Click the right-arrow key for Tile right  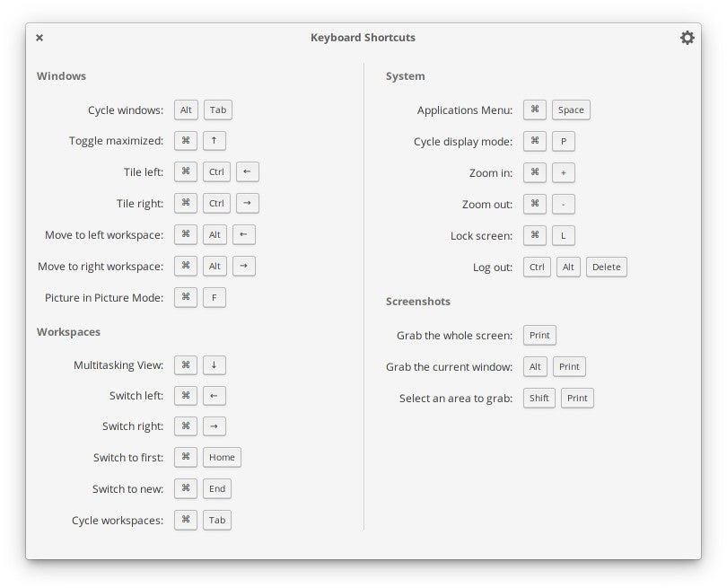(x=247, y=203)
